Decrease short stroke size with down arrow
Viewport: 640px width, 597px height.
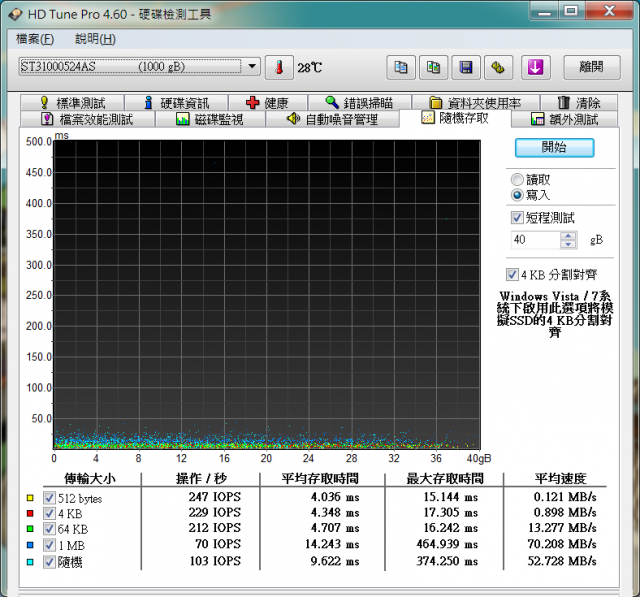click(568, 244)
